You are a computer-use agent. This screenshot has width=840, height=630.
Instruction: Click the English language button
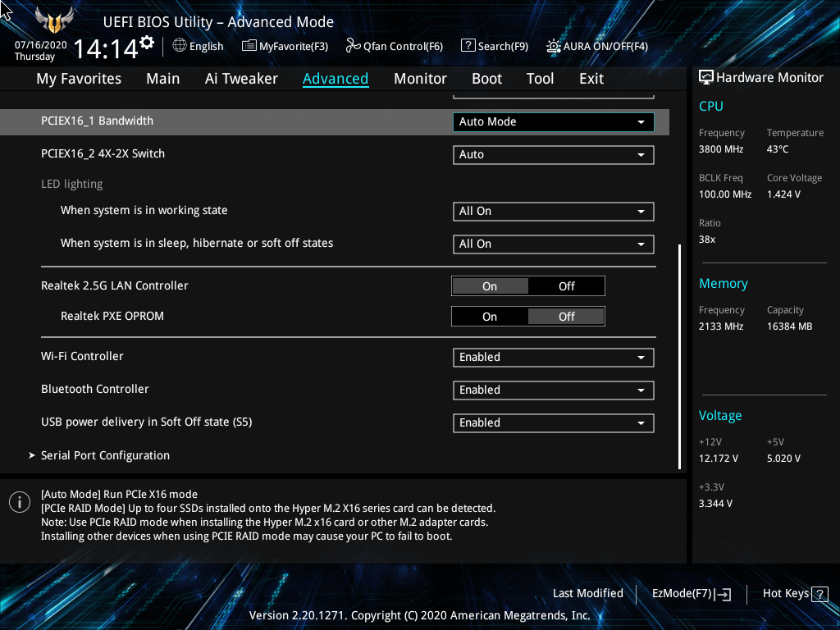coord(199,46)
